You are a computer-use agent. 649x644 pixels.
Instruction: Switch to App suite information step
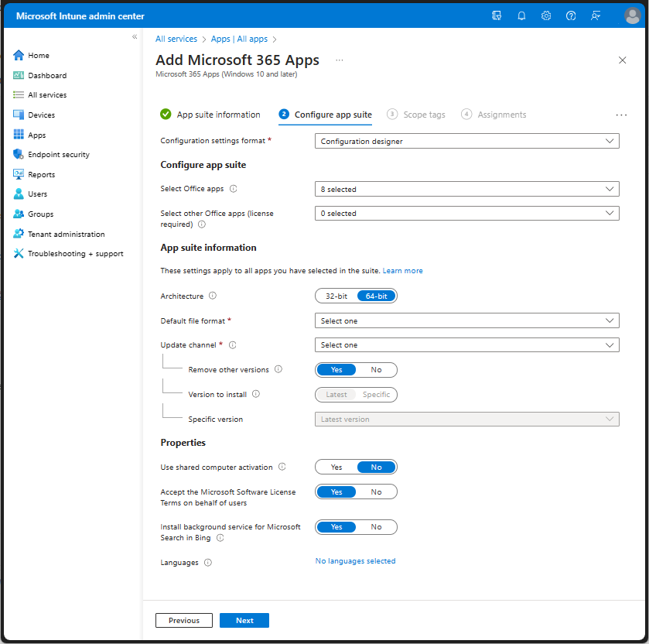point(210,115)
